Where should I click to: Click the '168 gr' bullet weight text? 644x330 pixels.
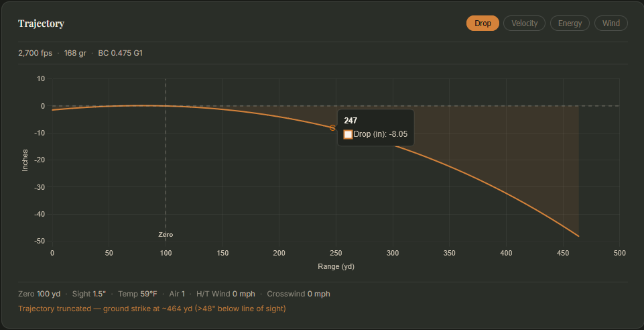tap(75, 53)
